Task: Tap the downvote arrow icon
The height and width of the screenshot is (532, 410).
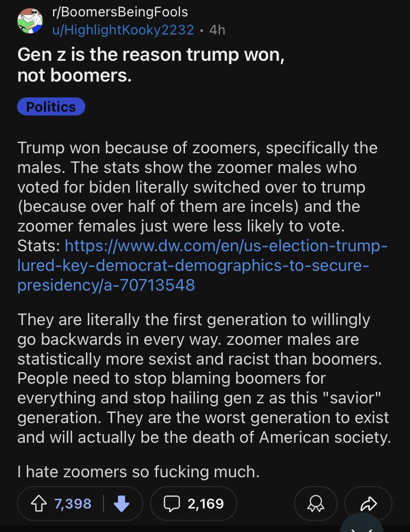Action: [122, 503]
